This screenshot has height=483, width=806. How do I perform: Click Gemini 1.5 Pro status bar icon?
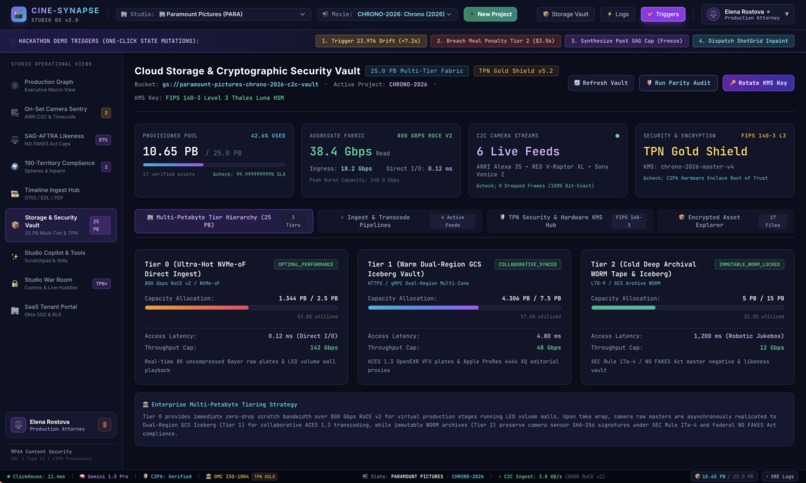coord(82,476)
